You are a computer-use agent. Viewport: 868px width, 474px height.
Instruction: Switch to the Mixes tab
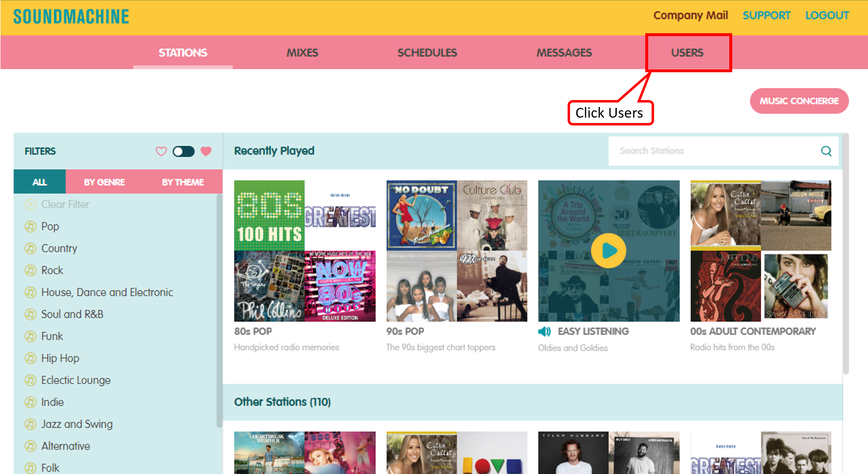point(302,53)
